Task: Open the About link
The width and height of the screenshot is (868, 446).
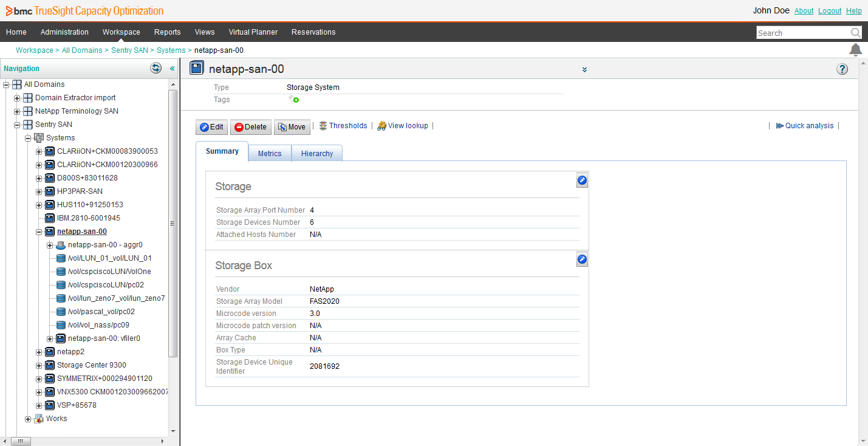Action: (804, 11)
